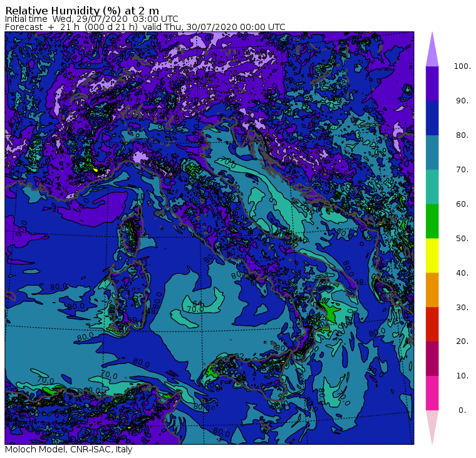The image size is (476, 458).
Task: Click the 30-40% orange colorbar segment
Action: [432, 290]
